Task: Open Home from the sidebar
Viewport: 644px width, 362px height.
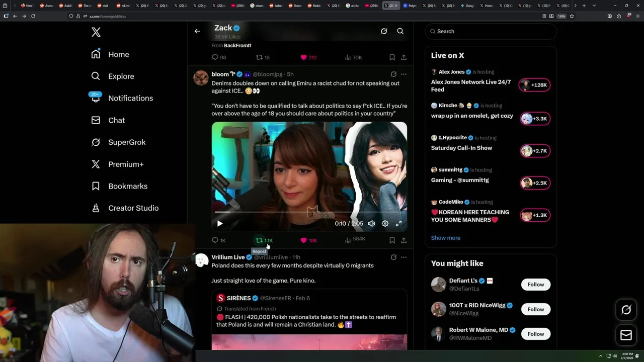Action: tap(110, 54)
